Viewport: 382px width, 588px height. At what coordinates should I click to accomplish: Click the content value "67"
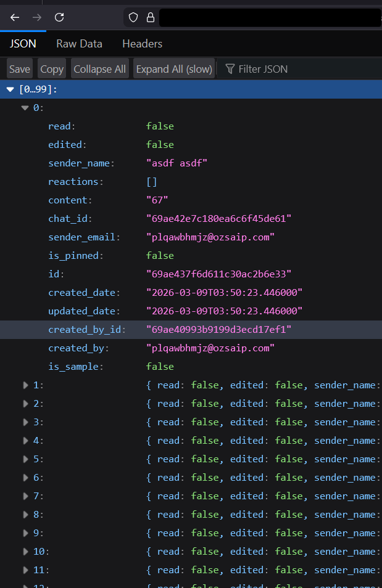click(157, 200)
